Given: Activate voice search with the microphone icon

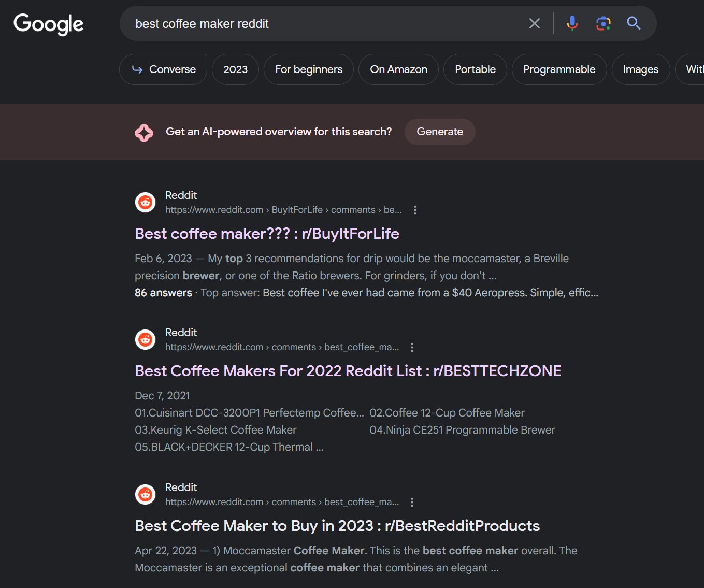Looking at the screenshot, I should click(572, 23).
